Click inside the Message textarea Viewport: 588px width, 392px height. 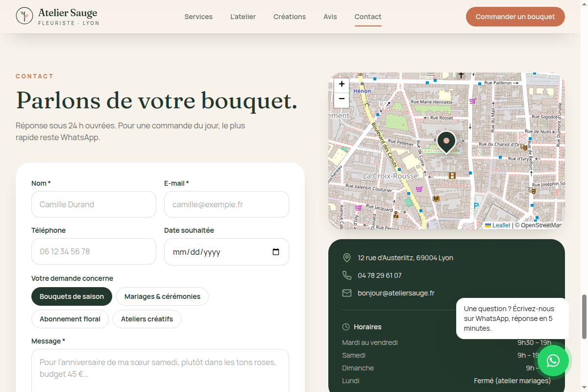click(160, 371)
